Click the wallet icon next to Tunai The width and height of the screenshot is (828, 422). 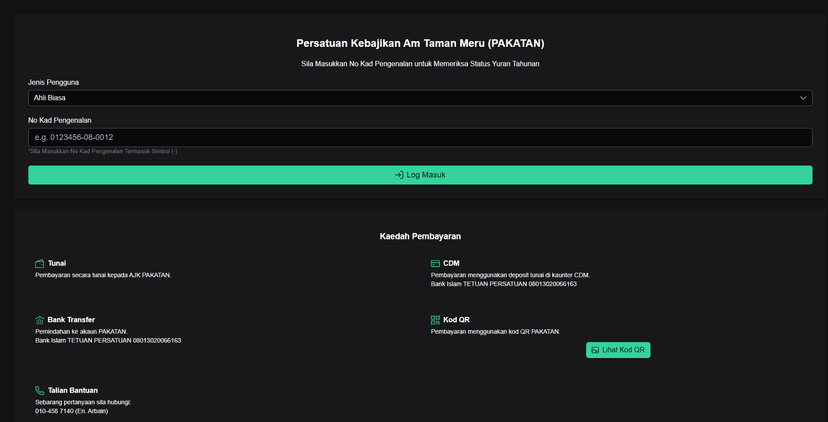coord(40,263)
